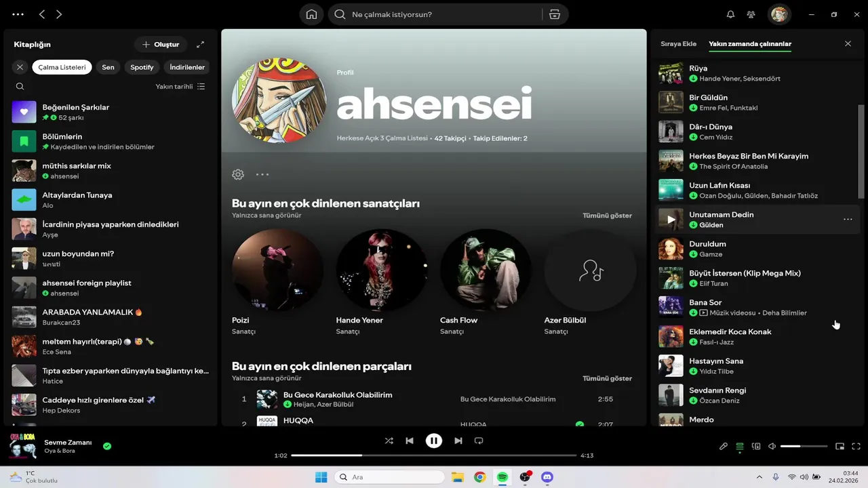Viewport: 868px width, 488px height.
Task: Select Rüya in recently played
Action: point(757,73)
